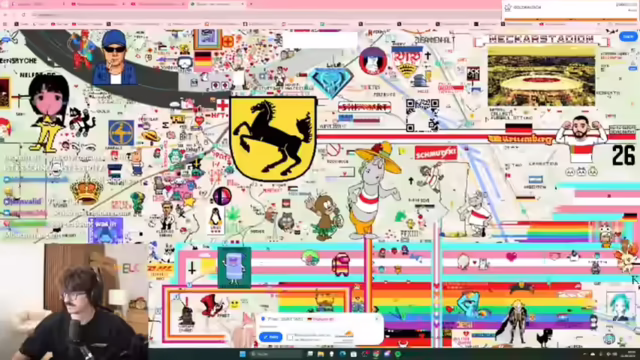640x360 pixels.
Task: Reload the current page
Action: pos(24,15)
